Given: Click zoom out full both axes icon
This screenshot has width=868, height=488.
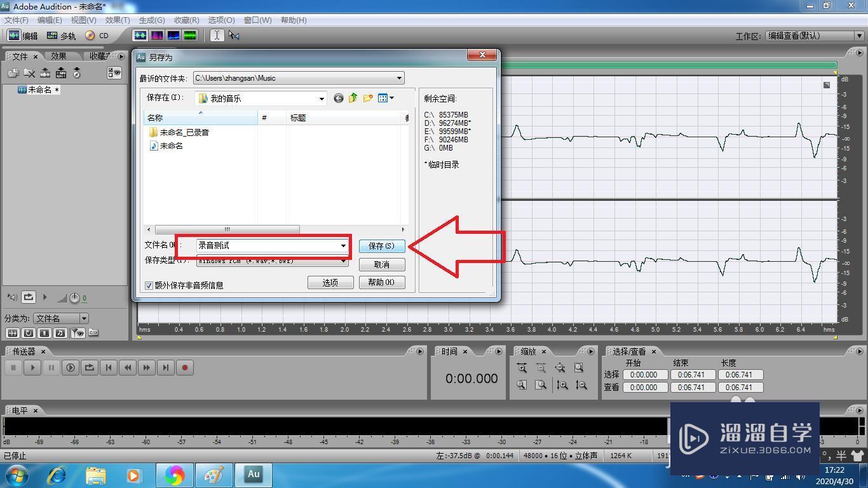Looking at the screenshot, I should pos(560,368).
